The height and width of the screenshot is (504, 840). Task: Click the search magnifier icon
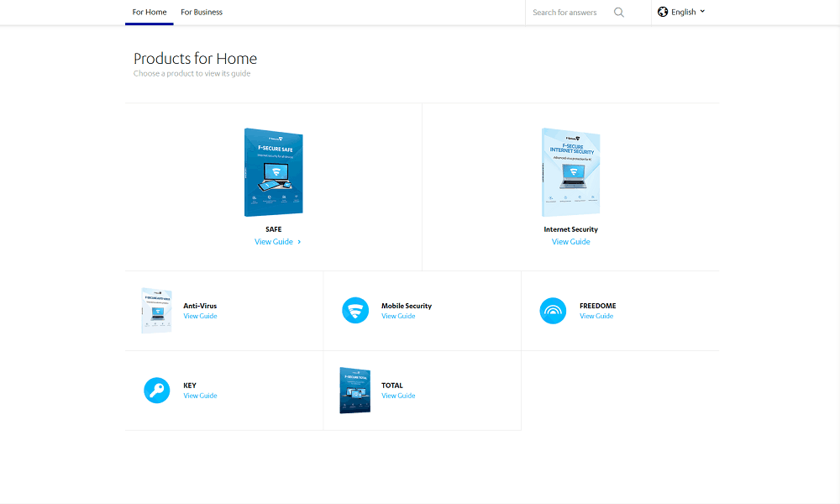tap(619, 13)
